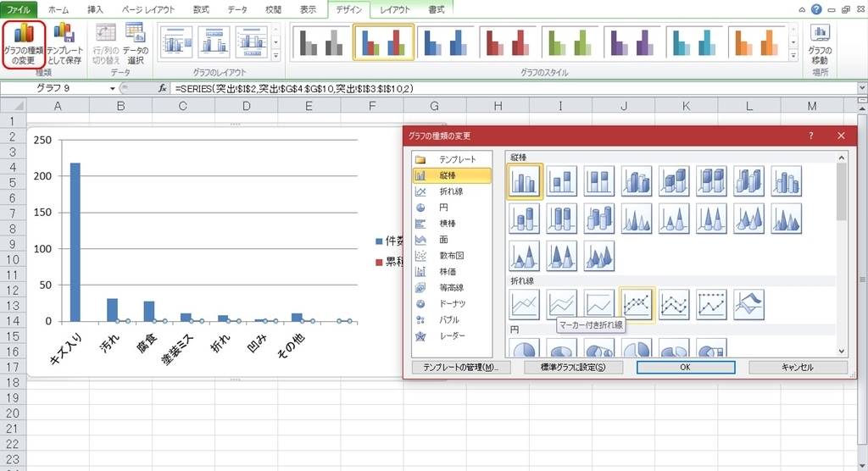Select the line with markers chart icon
Screen dimensions: 868x471
pyautogui.click(x=637, y=304)
